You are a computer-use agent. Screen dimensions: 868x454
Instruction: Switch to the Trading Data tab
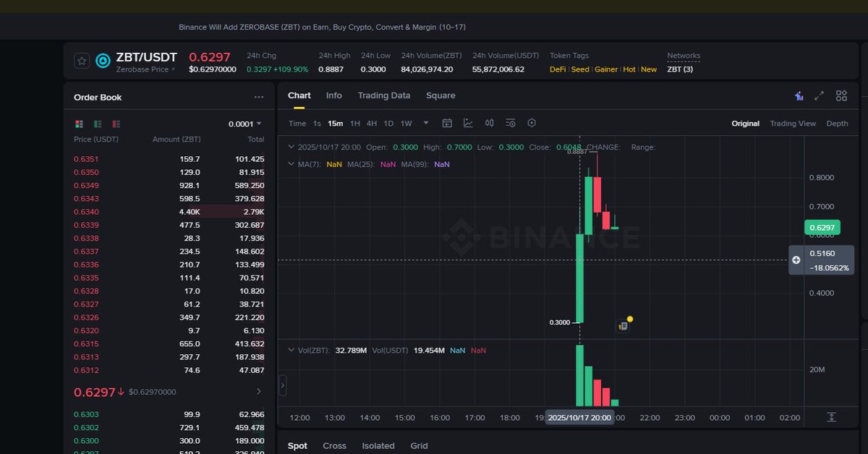click(x=384, y=95)
